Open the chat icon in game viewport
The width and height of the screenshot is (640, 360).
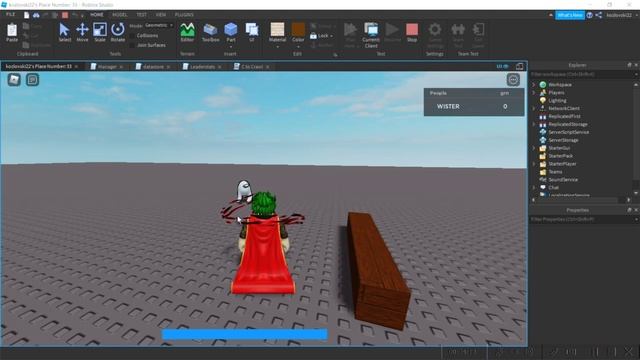tap(32, 80)
